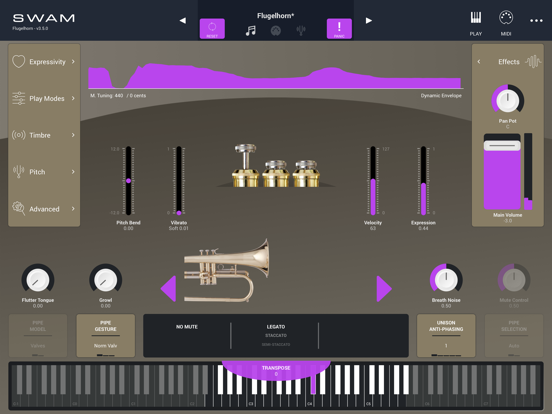The width and height of the screenshot is (552, 414).
Task: Open the Pipe Gesture selector
Action: click(106, 335)
